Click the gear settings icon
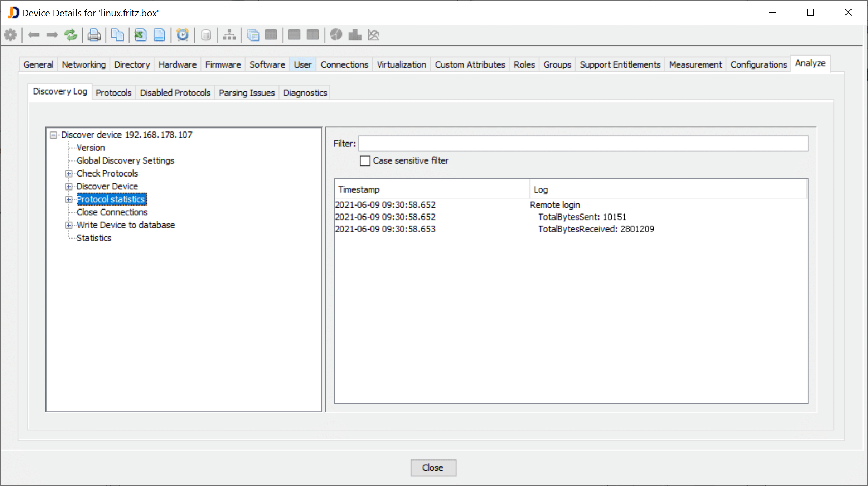This screenshot has width=868, height=486. pos(10,35)
